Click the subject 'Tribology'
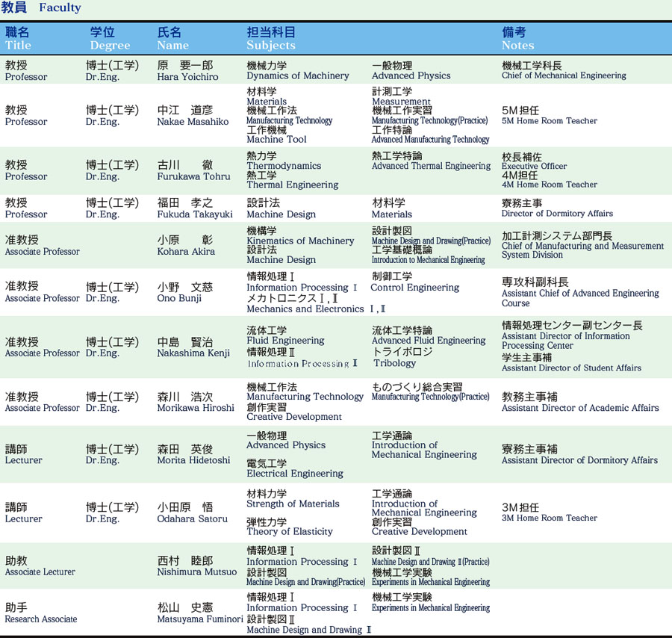This screenshot has width=672, height=638. click(x=395, y=363)
